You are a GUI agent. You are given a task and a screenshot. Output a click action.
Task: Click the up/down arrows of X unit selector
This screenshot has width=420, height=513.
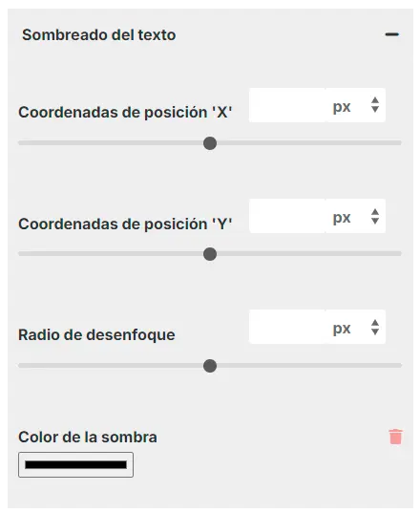tap(375, 105)
